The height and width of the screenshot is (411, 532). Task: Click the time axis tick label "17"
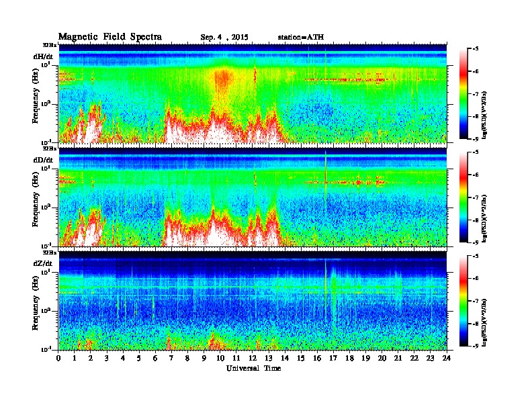click(333, 358)
